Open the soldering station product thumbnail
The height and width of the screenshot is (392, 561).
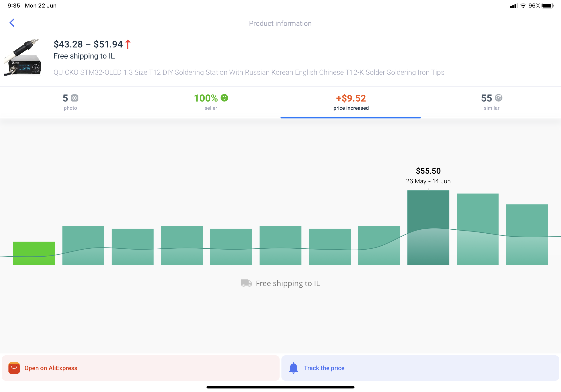[x=23, y=58]
